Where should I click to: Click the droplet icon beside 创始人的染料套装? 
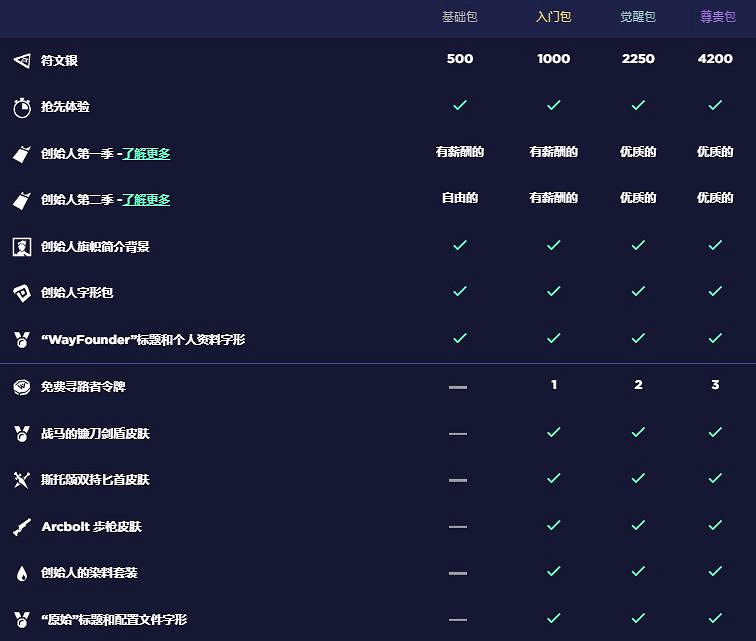(22, 573)
